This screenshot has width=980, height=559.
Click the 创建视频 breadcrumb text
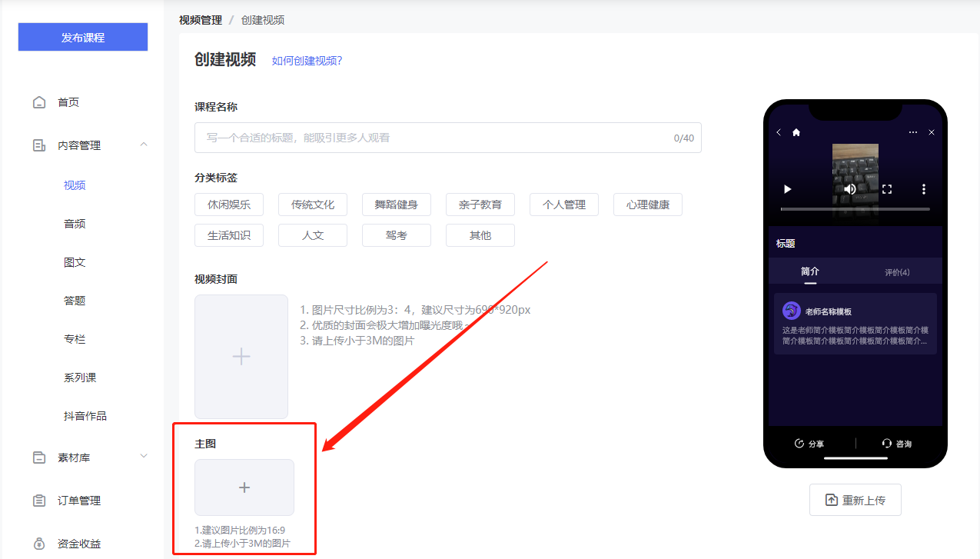(x=263, y=20)
